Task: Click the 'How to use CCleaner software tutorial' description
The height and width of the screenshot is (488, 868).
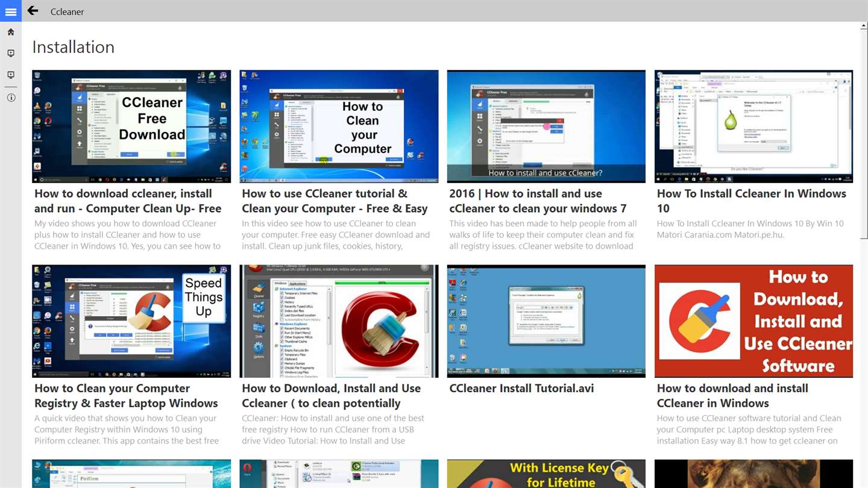Action: tap(749, 430)
